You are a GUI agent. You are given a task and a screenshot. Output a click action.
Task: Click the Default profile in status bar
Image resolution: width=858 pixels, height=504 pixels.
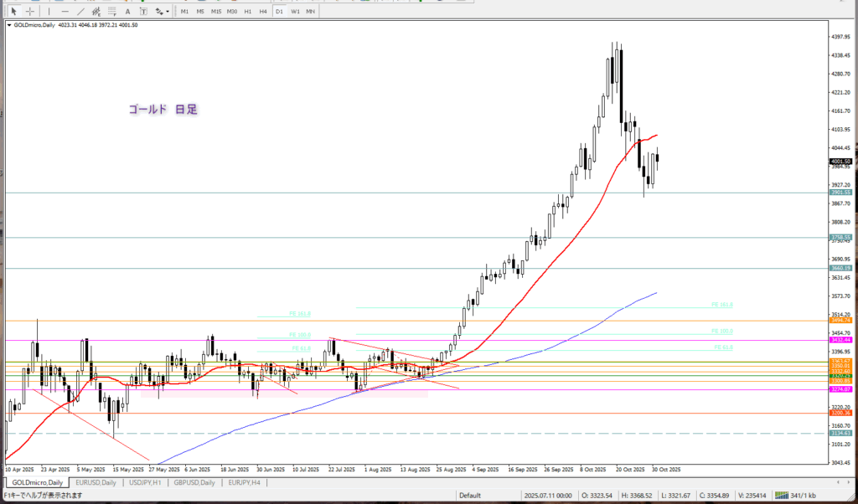[x=469, y=495]
